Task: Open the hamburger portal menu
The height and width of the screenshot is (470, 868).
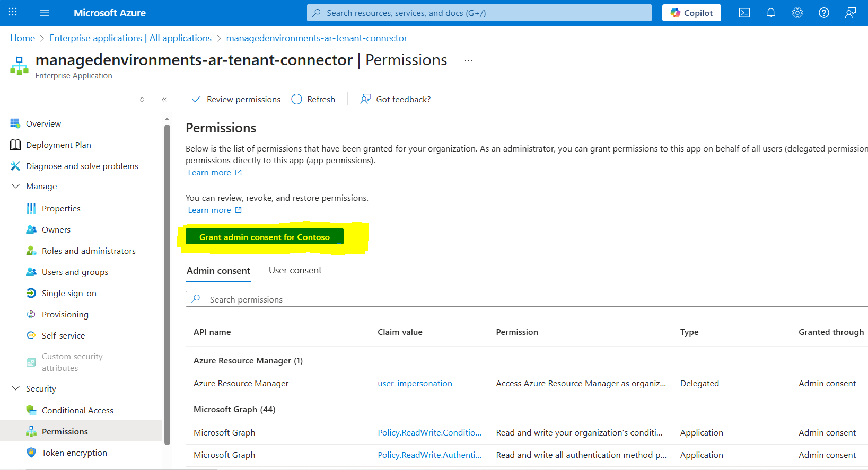Action: pyautogui.click(x=45, y=13)
